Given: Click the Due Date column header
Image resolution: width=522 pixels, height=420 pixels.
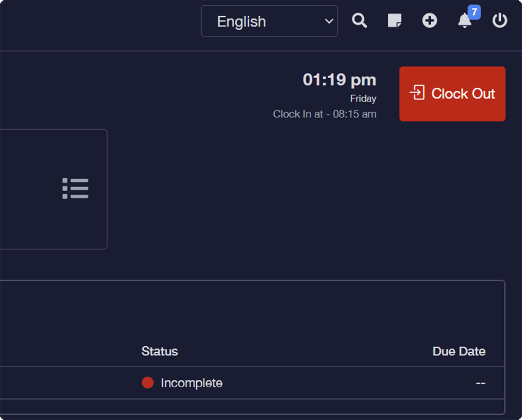Looking at the screenshot, I should [458, 351].
